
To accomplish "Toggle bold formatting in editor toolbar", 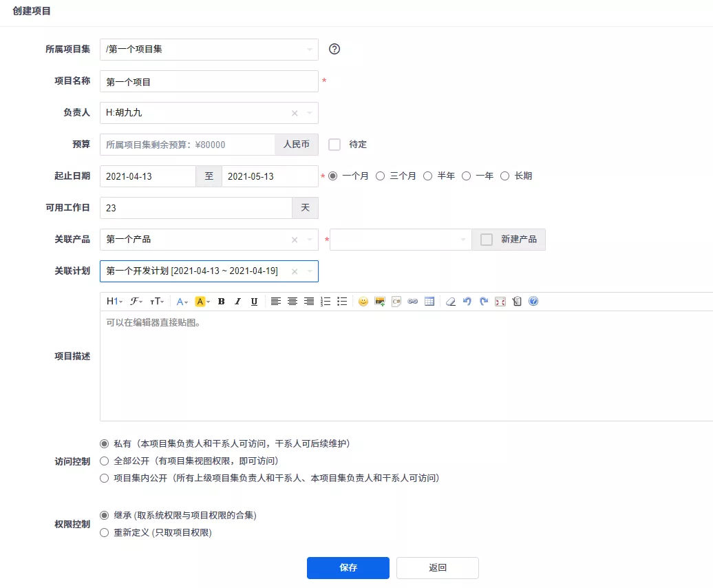I will (222, 302).
